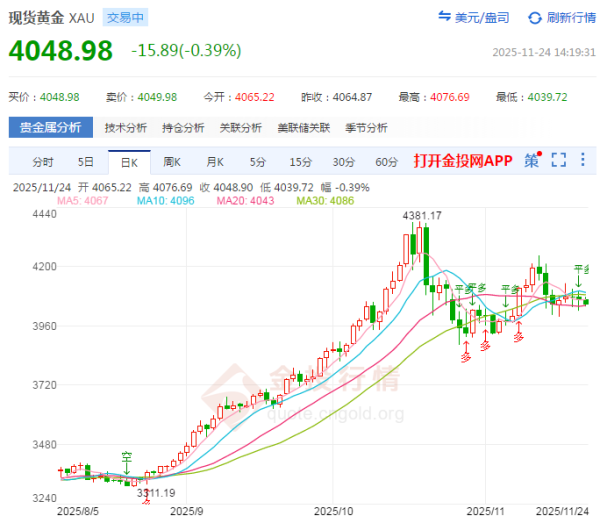Click the 打开金投网APP link
Viewport: 600px width, 516px height.
coord(462,162)
